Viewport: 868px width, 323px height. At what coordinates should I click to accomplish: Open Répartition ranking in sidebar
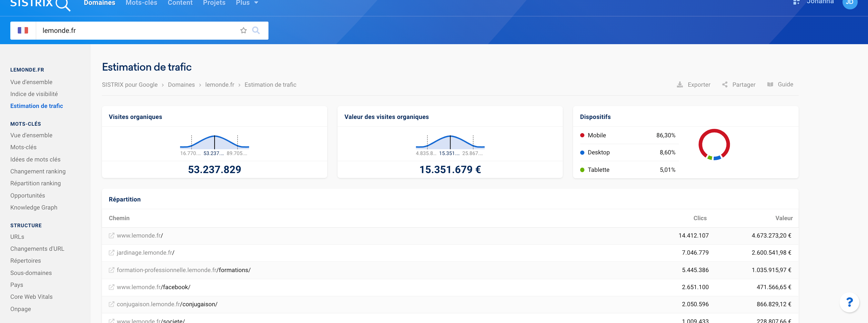(x=36, y=183)
